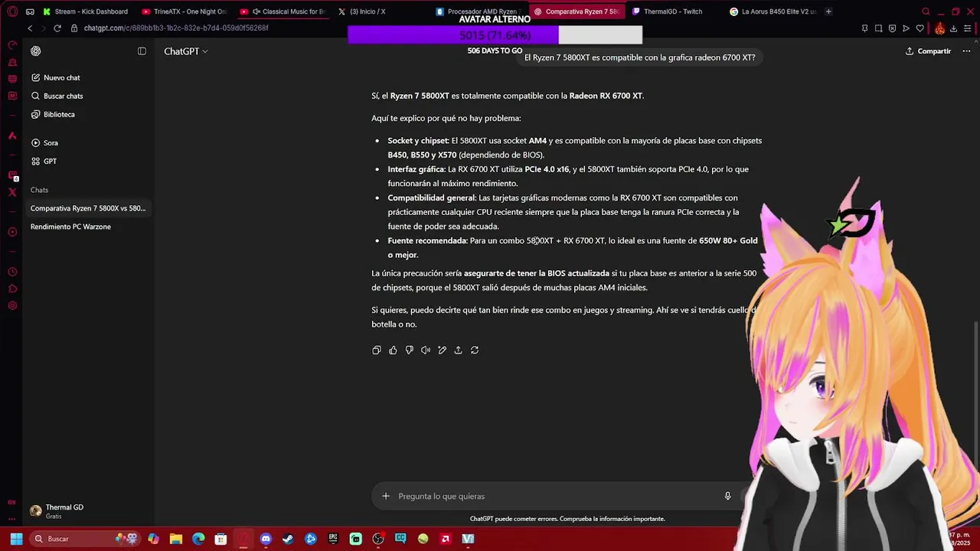Open Opera GX browser menu logo
980x551 pixels.
pyautogui.click(x=12, y=11)
